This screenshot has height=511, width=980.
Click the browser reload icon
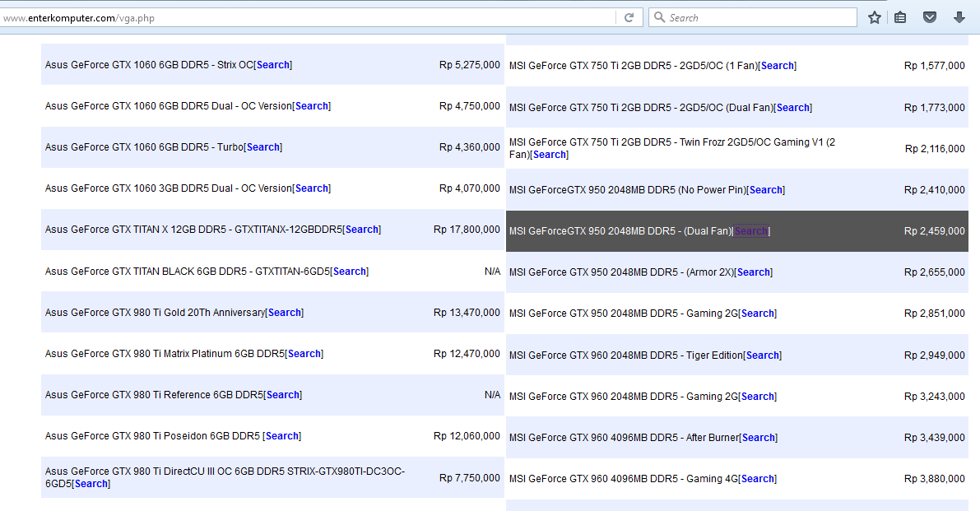[629, 17]
